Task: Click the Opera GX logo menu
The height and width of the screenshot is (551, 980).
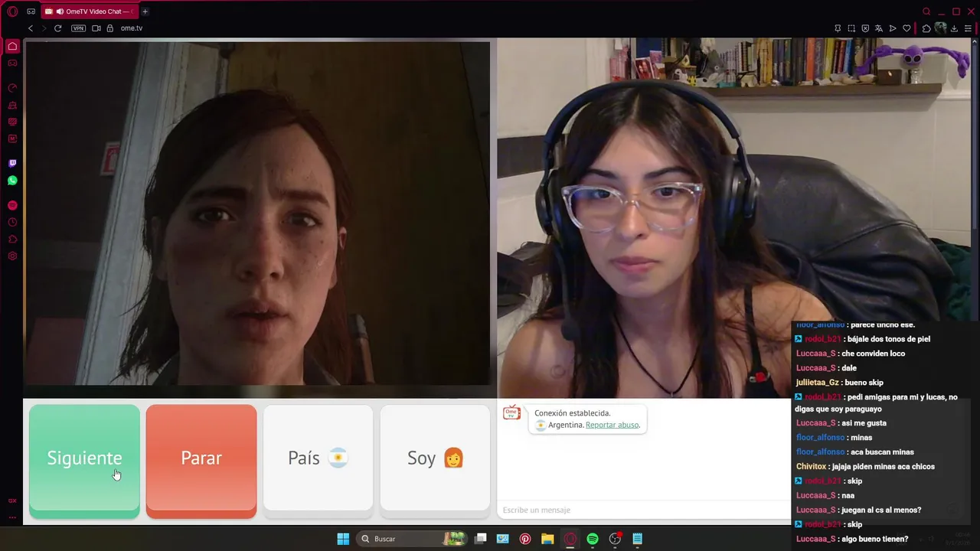Action: tap(12, 11)
